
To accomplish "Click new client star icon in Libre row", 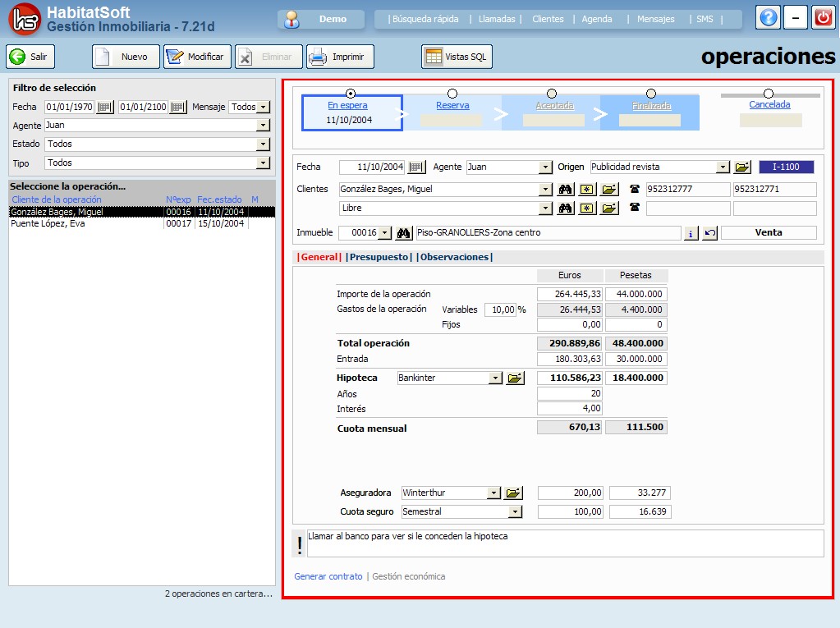I will pos(586,208).
